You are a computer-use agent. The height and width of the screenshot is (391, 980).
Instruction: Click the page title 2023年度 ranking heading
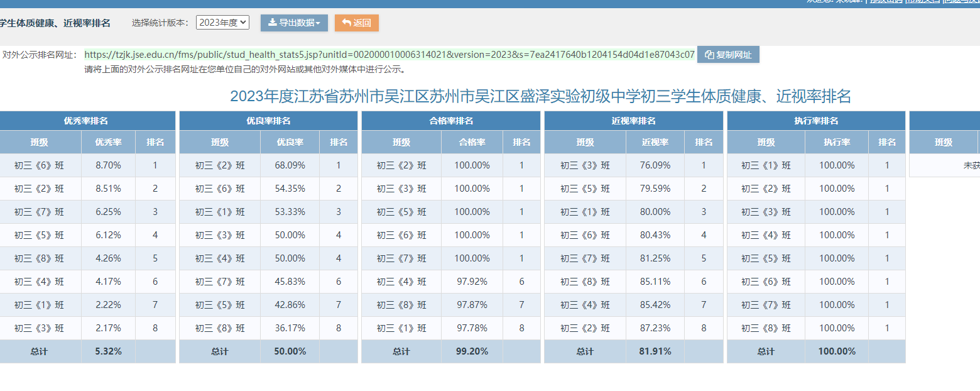point(540,96)
